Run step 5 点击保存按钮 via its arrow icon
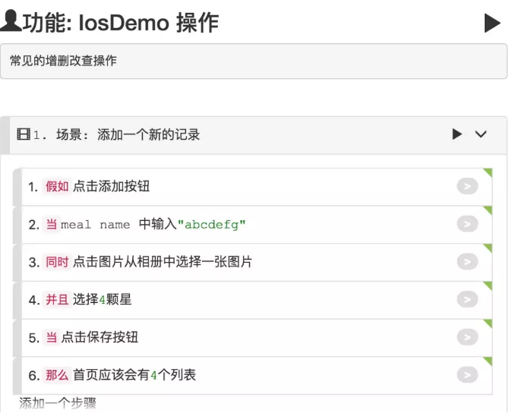Screen dimensions: 512x420 tap(467, 337)
